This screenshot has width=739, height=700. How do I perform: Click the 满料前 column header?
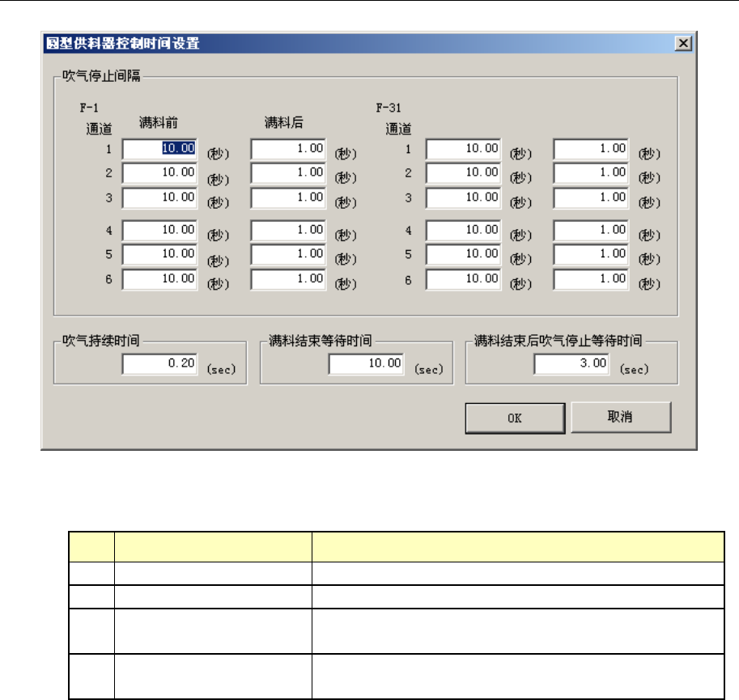click(x=159, y=123)
